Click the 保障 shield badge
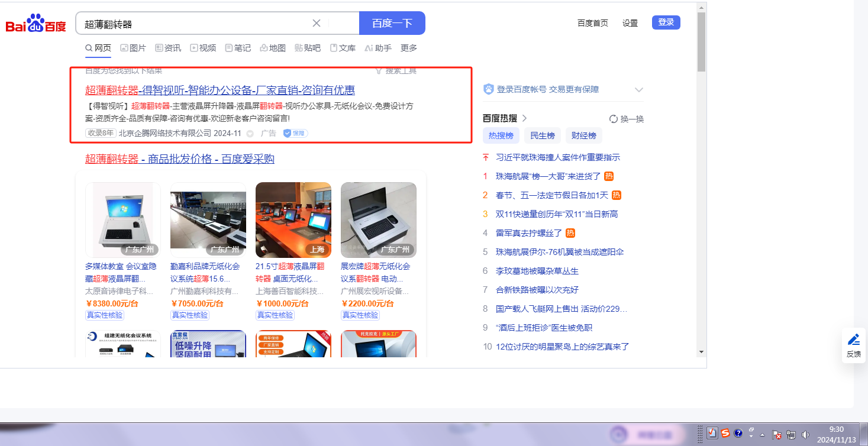 coord(295,133)
